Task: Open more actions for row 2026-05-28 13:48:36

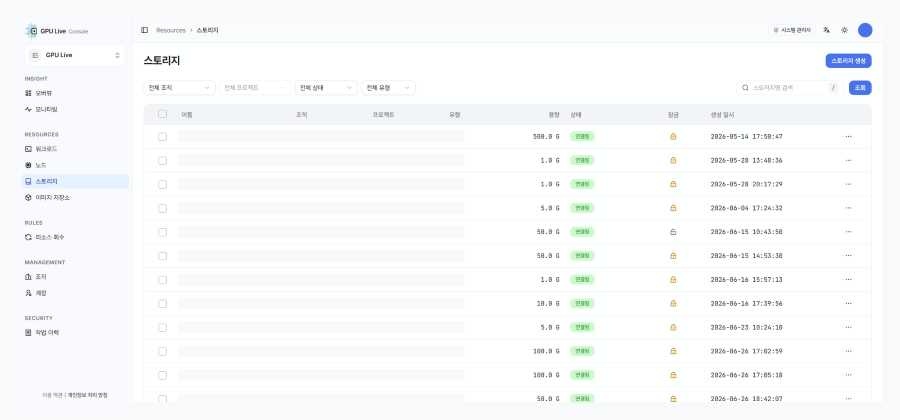Action: click(848, 161)
